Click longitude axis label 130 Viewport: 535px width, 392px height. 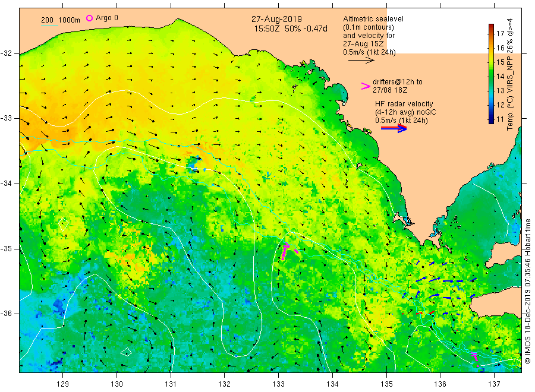point(117,384)
